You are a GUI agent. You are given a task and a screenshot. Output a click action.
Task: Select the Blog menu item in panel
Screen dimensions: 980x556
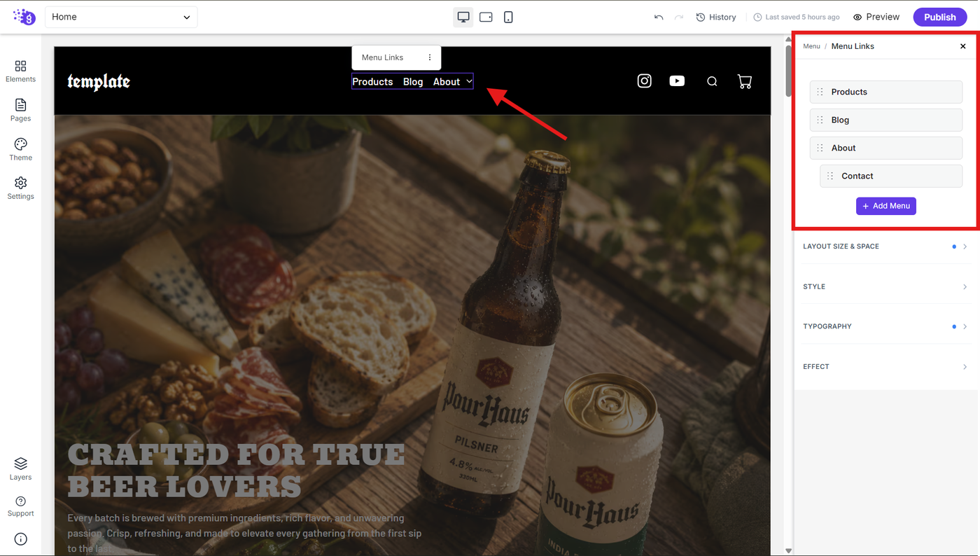point(886,120)
